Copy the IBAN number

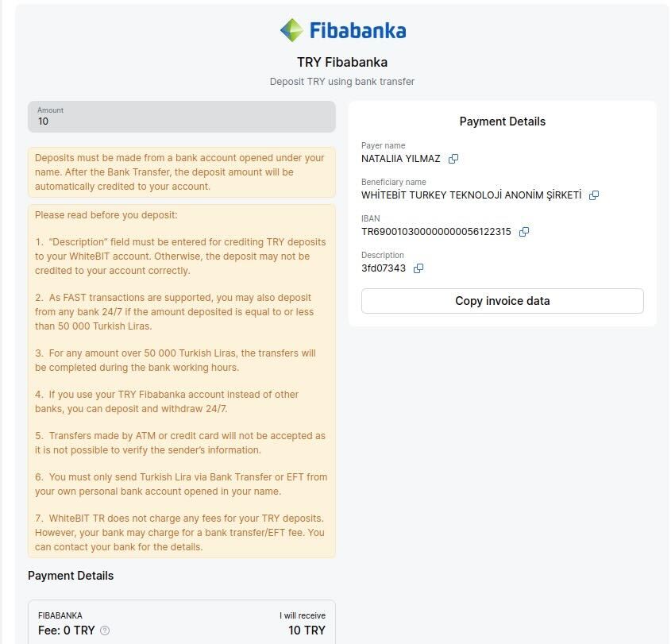pos(524,232)
